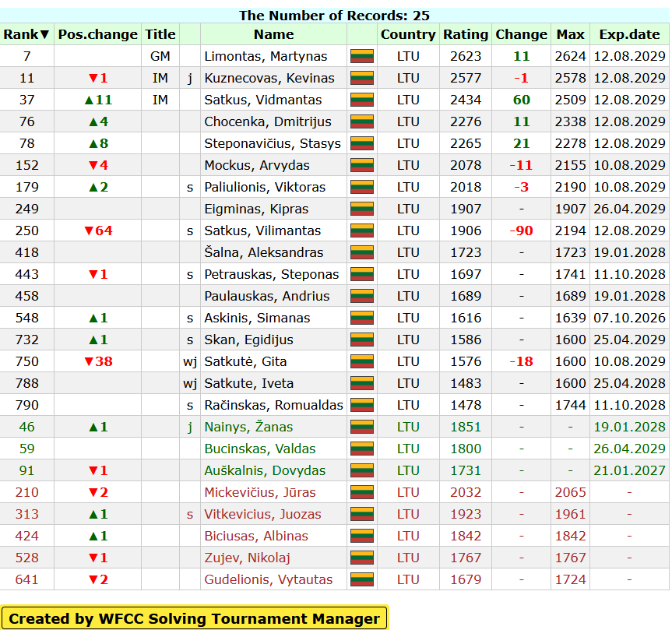Click flag next to Chocenka, Dmitrijus
Image resolution: width=672 pixels, height=630 pixels.
tap(362, 121)
